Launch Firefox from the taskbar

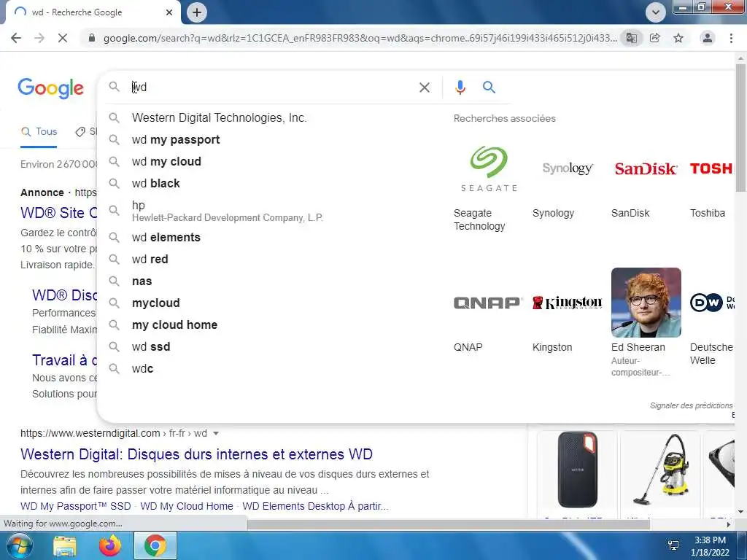click(110, 546)
